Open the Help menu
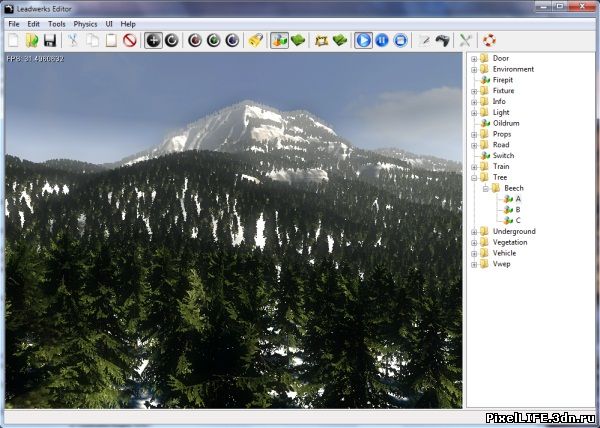The width and height of the screenshot is (600, 428). pos(128,24)
